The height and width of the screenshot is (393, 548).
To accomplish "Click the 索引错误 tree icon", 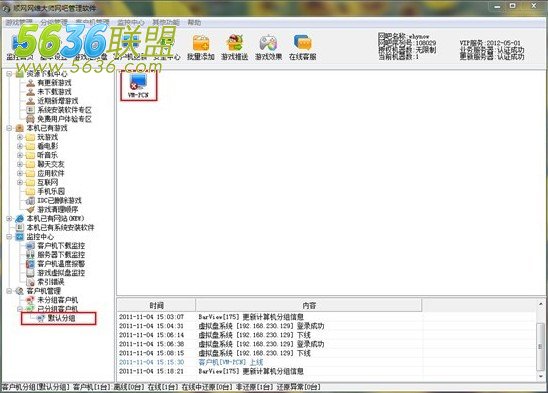I will (x=31, y=282).
